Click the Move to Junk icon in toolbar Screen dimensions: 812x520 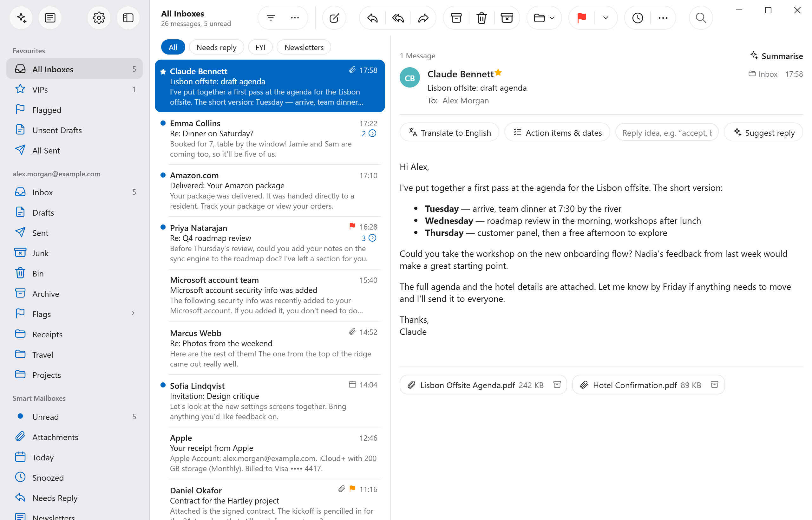(507, 18)
